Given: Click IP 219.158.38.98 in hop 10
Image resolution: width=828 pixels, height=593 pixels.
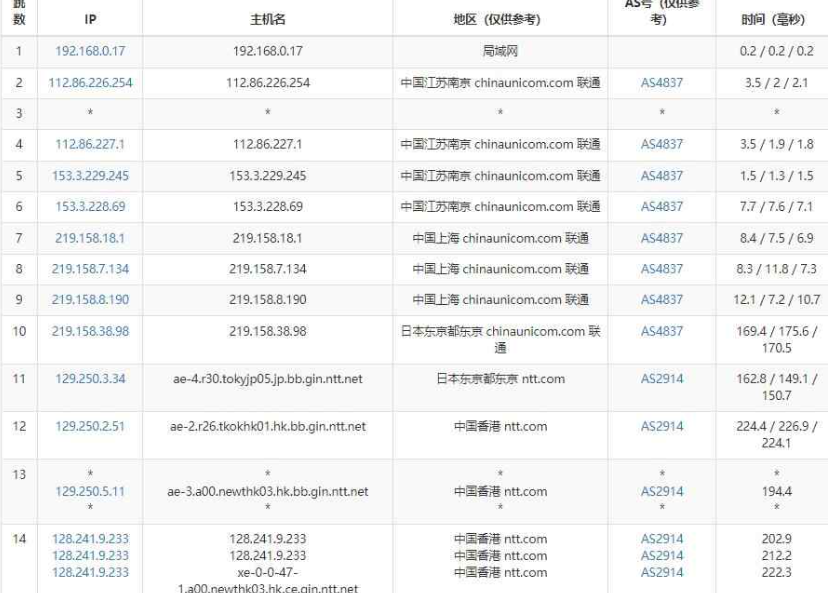Looking at the screenshot, I should coord(90,331).
